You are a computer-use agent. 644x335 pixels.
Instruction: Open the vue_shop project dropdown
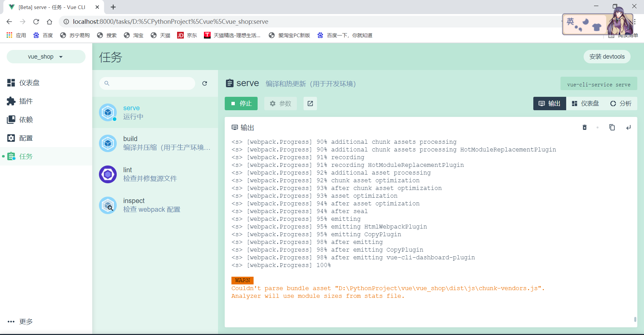pyautogui.click(x=46, y=57)
